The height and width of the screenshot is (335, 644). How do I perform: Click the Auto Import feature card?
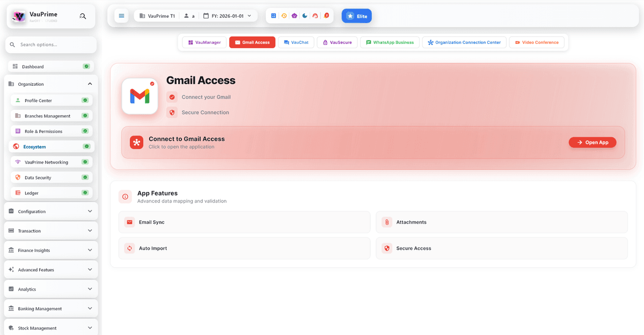(244, 248)
